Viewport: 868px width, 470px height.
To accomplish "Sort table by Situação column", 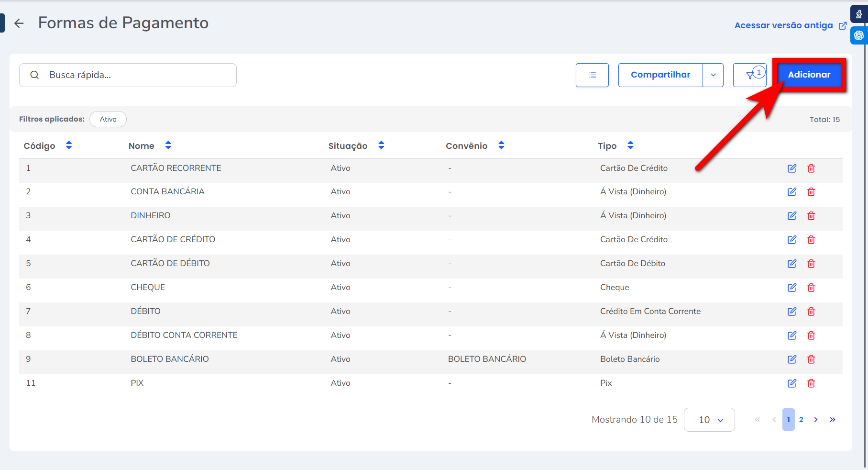I will pos(381,145).
